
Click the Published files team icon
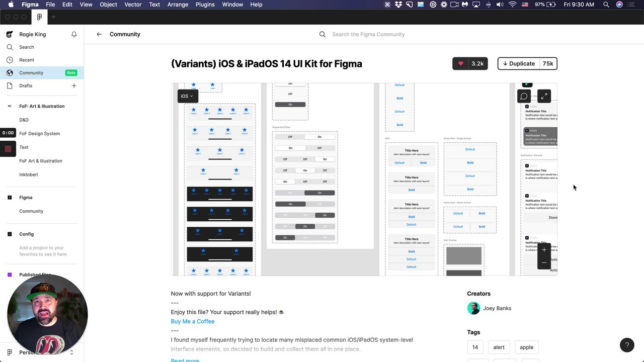click(x=10, y=275)
